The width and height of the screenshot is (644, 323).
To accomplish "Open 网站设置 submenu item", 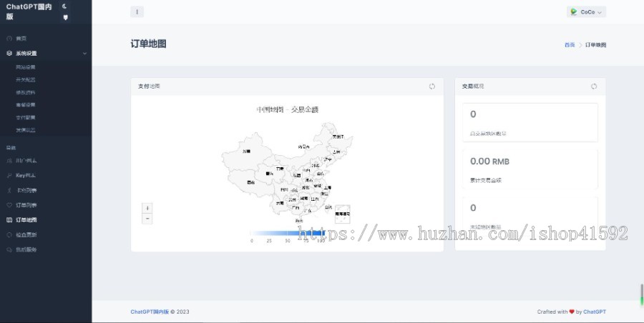I will (26, 67).
